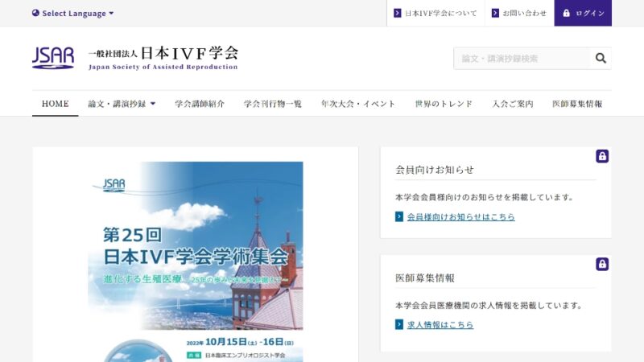This screenshot has height=362, width=644.
Task: Click the text 本学会会員様向けのお知らせを掲載しています。
Action: [485, 197]
